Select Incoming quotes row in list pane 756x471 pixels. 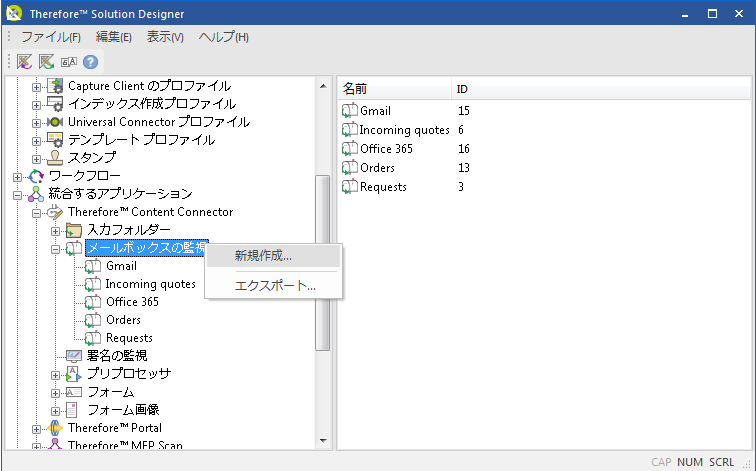click(404, 130)
